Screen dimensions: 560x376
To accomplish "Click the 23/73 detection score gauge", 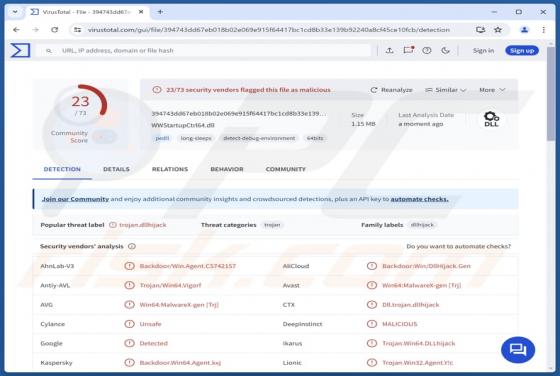I will pos(81,104).
